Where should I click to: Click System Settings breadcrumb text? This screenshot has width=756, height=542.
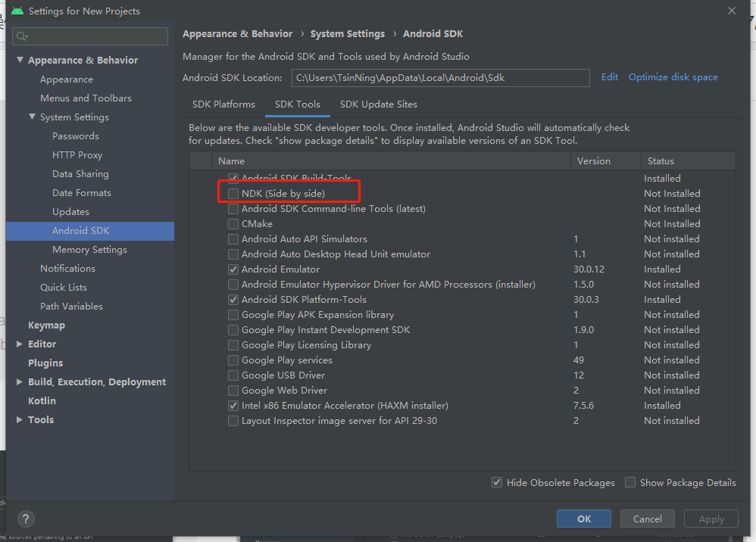point(348,34)
